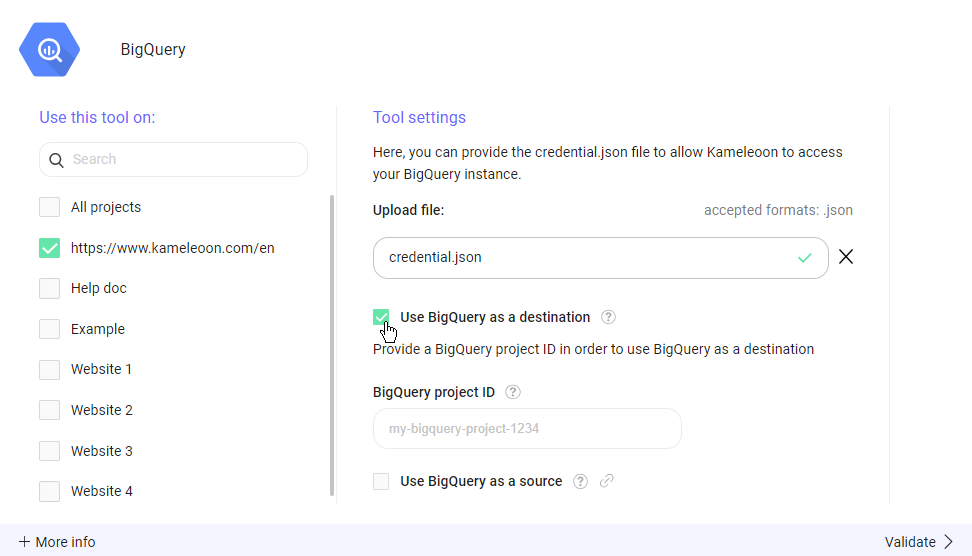Image resolution: width=972 pixels, height=556 pixels.
Task: Click the green checkmark in upload field
Action: pyautogui.click(x=805, y=258)
